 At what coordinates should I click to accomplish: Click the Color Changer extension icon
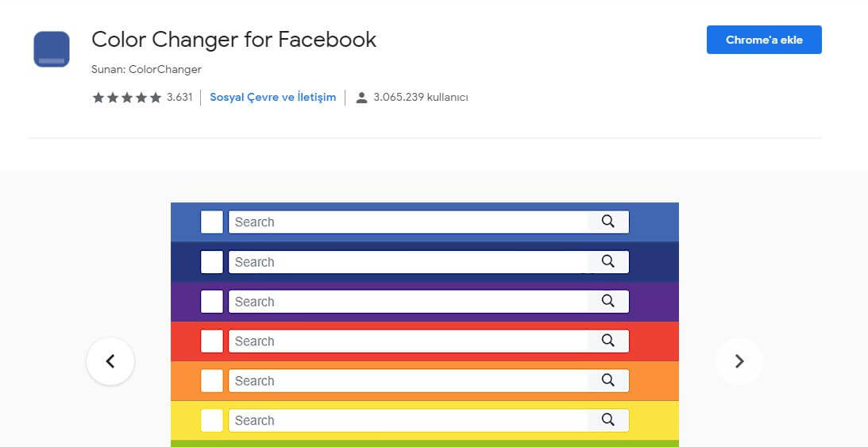tap(52, 49)
